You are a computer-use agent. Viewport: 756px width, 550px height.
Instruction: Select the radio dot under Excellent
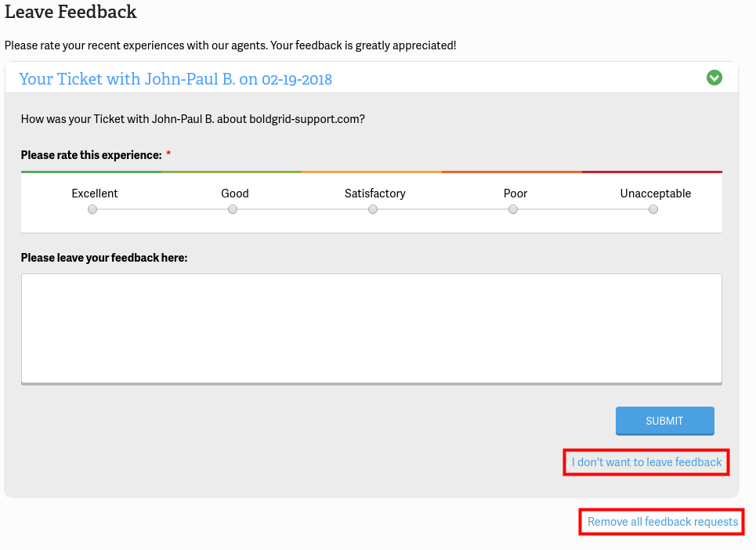tap(92, 209)
